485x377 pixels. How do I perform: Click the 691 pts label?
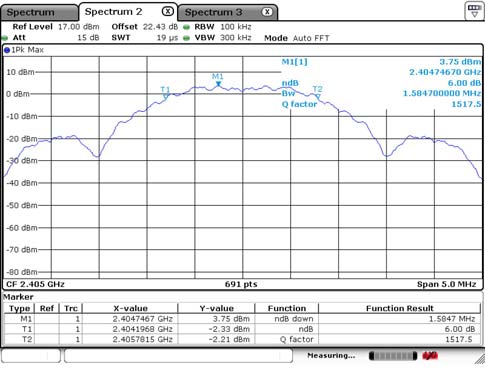241,284
